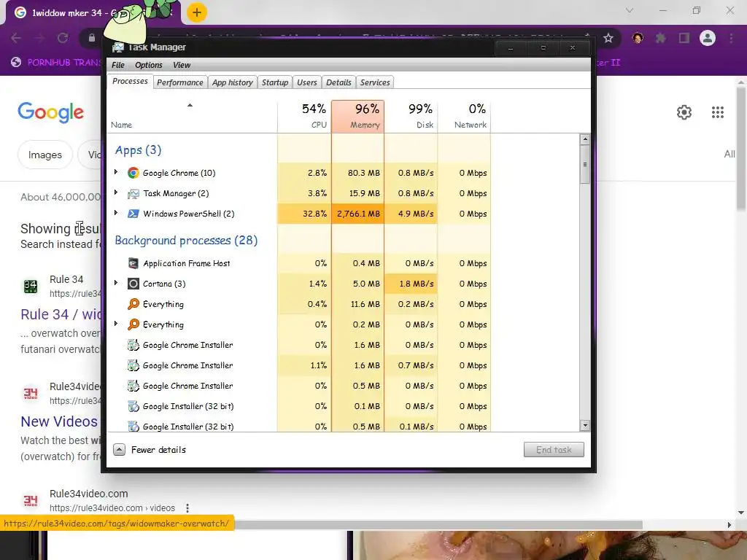Sort processes by the Disk column
This screenshot has width=747, height=560.
point(411,116)
